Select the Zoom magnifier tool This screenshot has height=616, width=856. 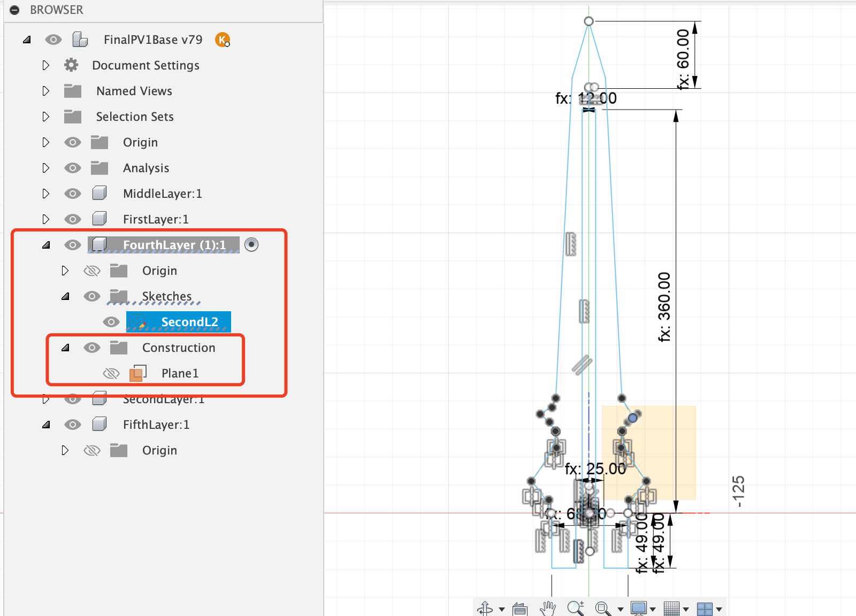point(576,609)
